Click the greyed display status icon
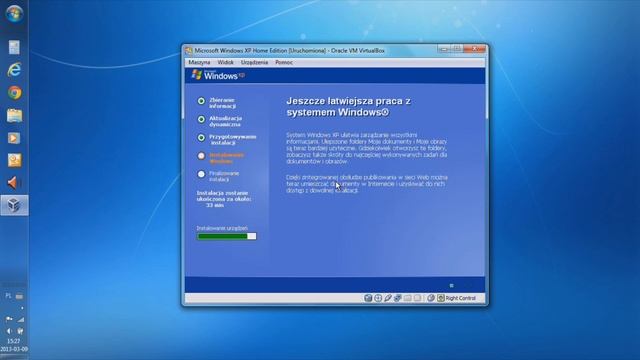 point(417,298)
